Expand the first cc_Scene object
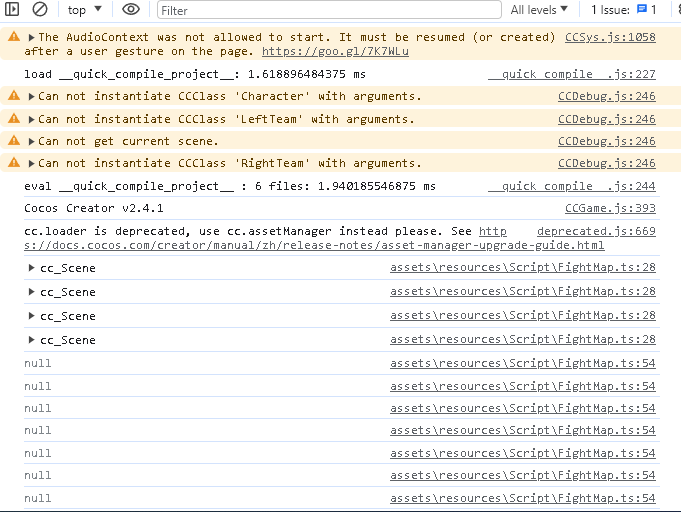 pos(32,268)
